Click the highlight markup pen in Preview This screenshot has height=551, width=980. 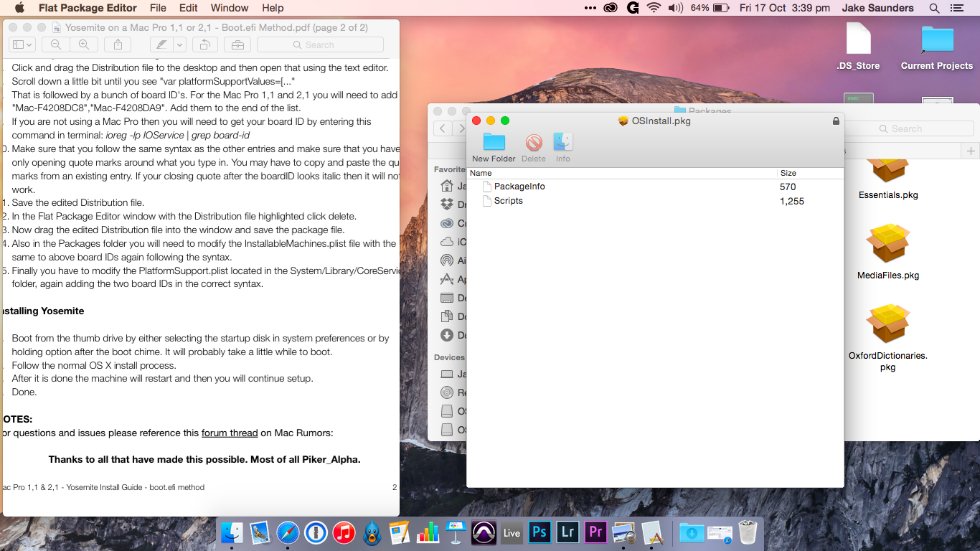(x=162, y=44)
